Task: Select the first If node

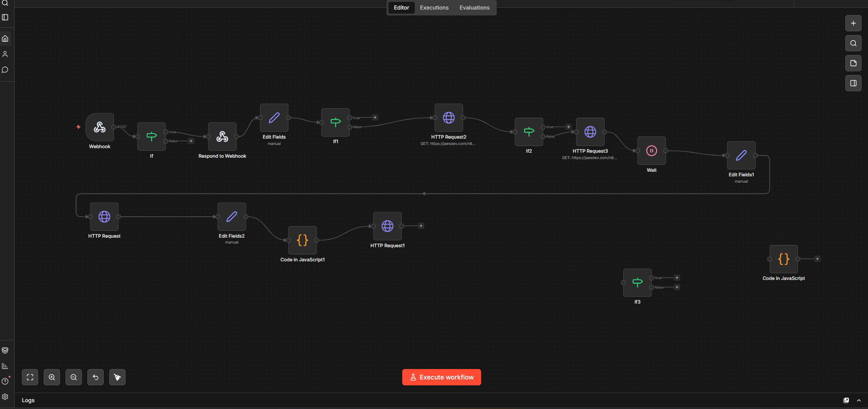Action: click(151, 136)
